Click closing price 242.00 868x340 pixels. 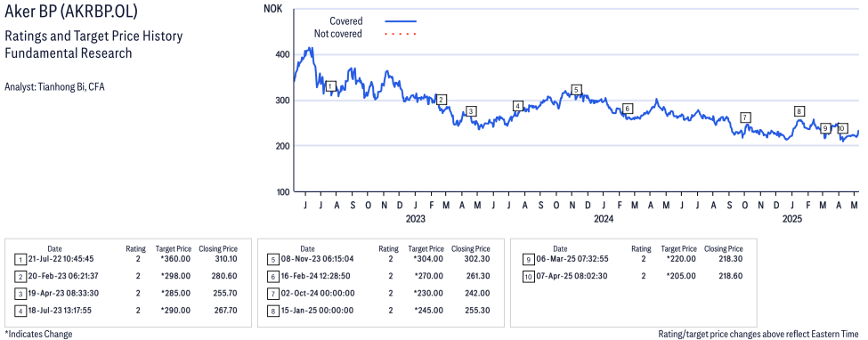[x=478, y=293]
